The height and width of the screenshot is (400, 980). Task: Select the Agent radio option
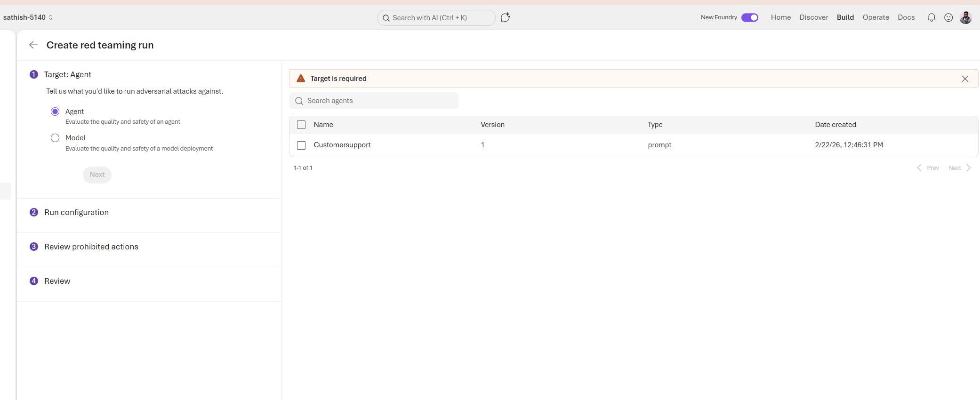tap(55, 112)
